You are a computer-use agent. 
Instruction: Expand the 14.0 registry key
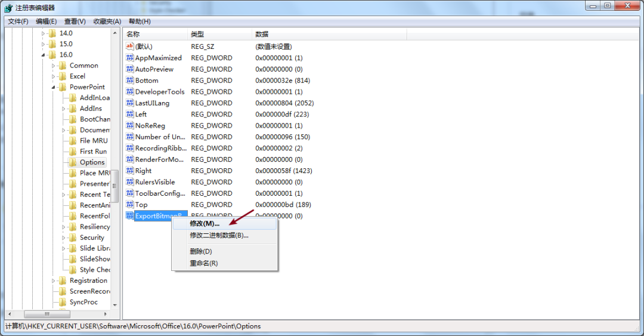(43, 33)
